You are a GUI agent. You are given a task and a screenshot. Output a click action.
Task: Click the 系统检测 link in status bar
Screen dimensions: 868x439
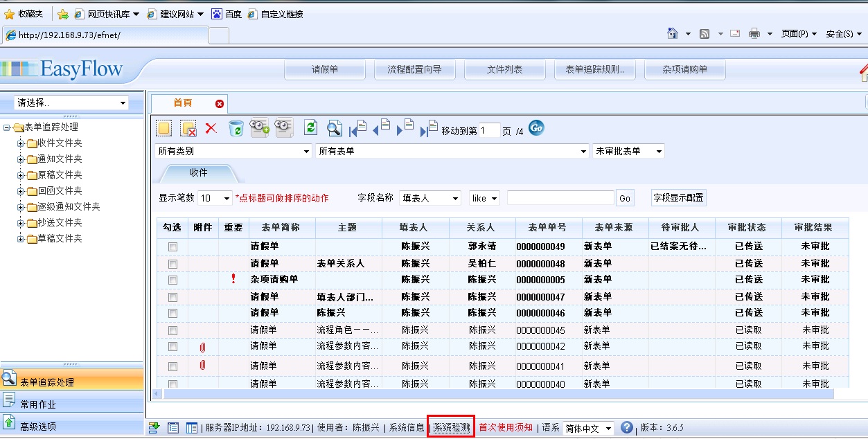[451, 428]
